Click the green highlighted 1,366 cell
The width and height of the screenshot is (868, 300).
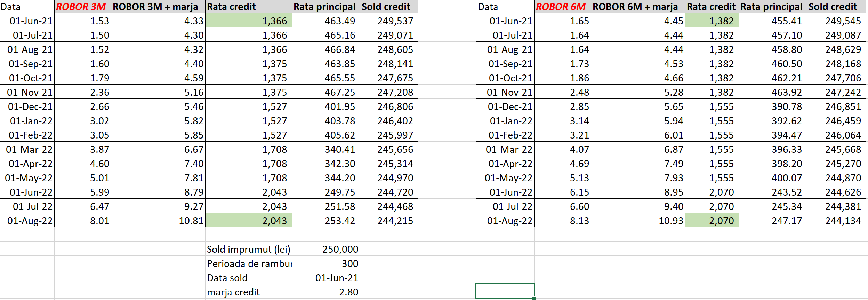click(248, 21)
